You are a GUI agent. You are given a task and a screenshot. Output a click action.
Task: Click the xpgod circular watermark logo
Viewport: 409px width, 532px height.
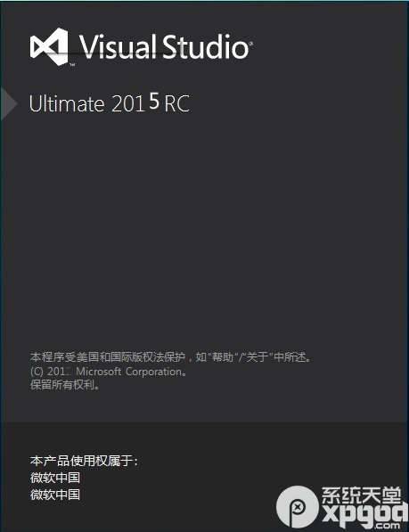point(298,507)
